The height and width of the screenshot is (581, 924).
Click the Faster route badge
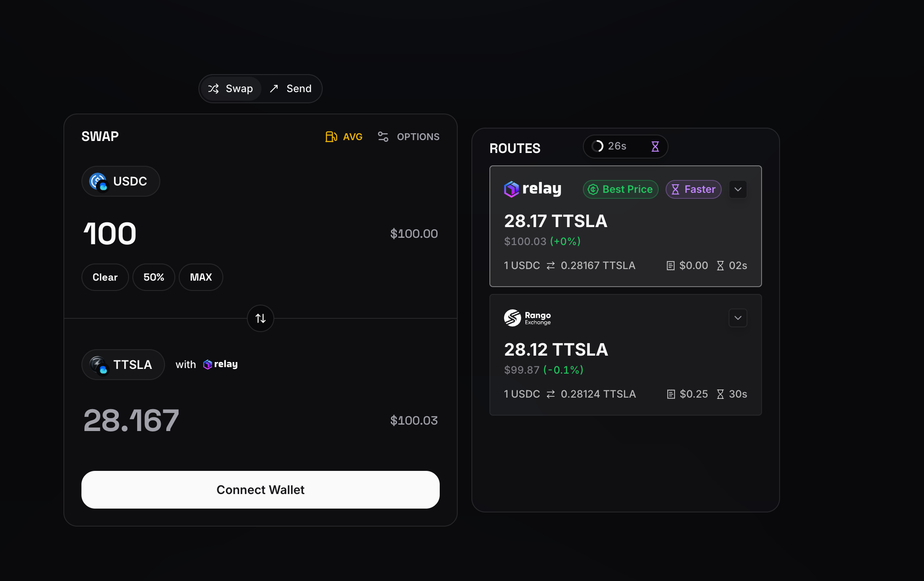[x=693, y=189]
